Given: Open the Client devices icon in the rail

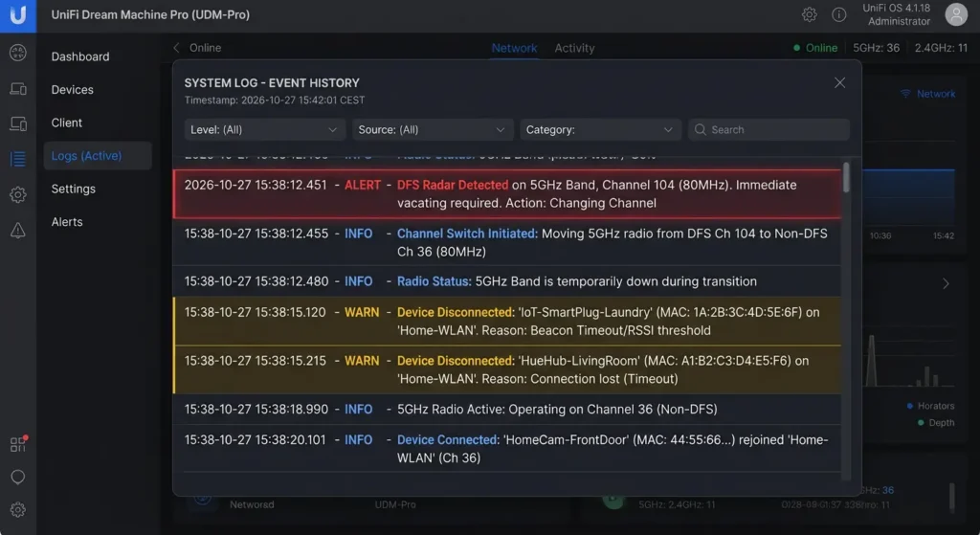Looking at the screenshot, I should coord(18,123).
